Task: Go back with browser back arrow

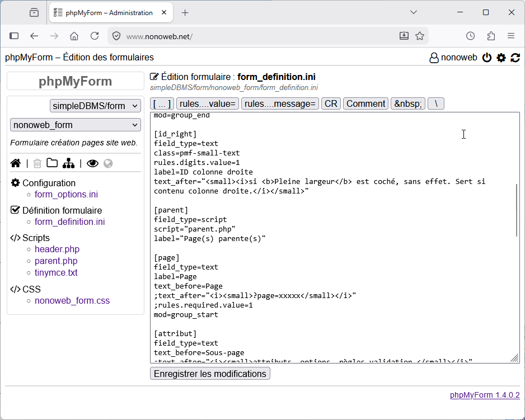Action: click(34, 36)
